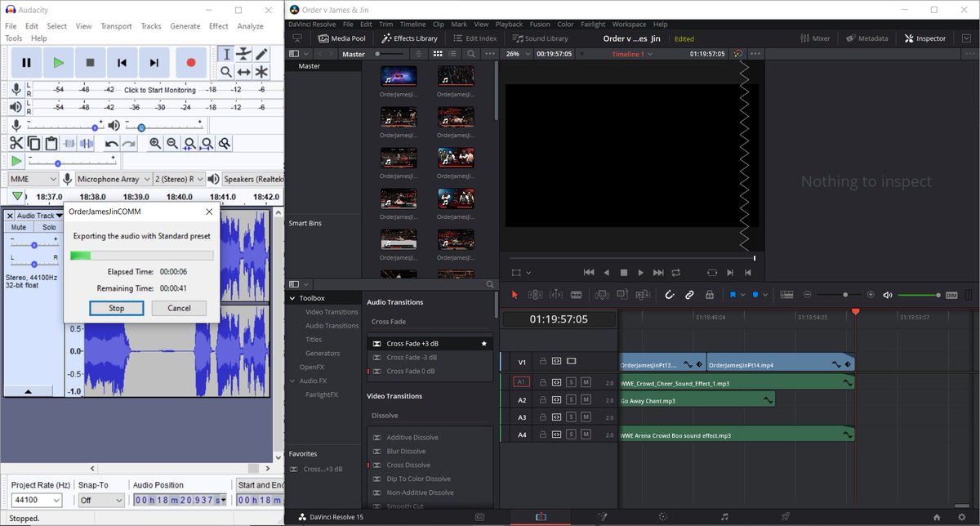Open the Playback menu in DaVinci Resolve

pos(509,25)
